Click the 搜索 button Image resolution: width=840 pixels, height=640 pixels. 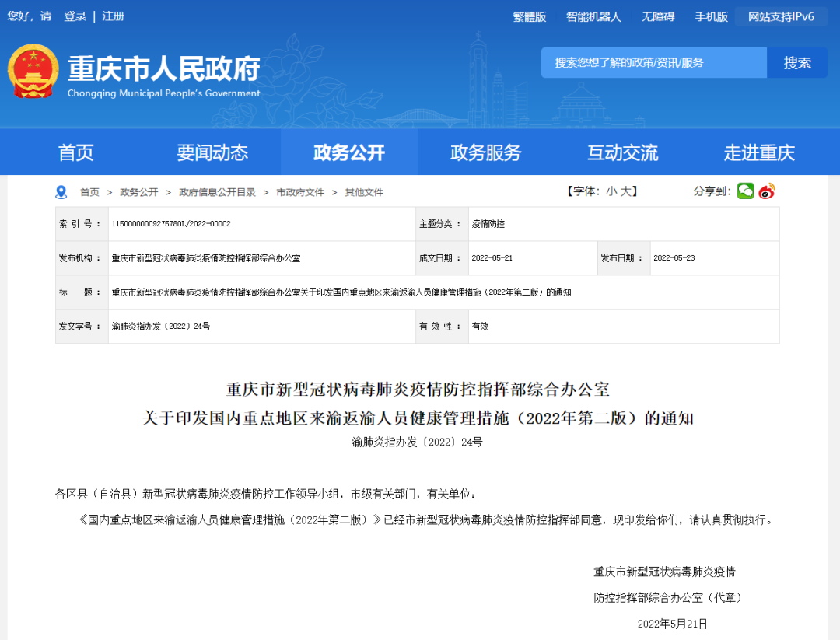(797, 63)
